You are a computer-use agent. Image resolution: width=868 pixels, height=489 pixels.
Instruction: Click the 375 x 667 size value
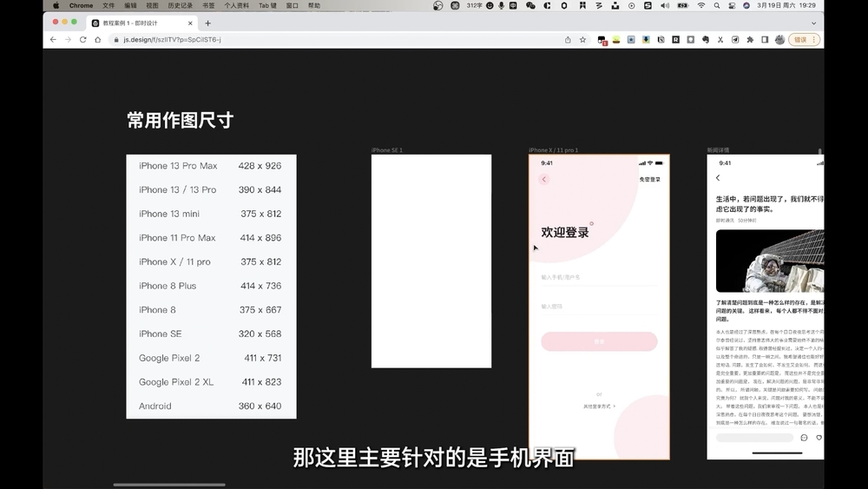pos(260,309)
